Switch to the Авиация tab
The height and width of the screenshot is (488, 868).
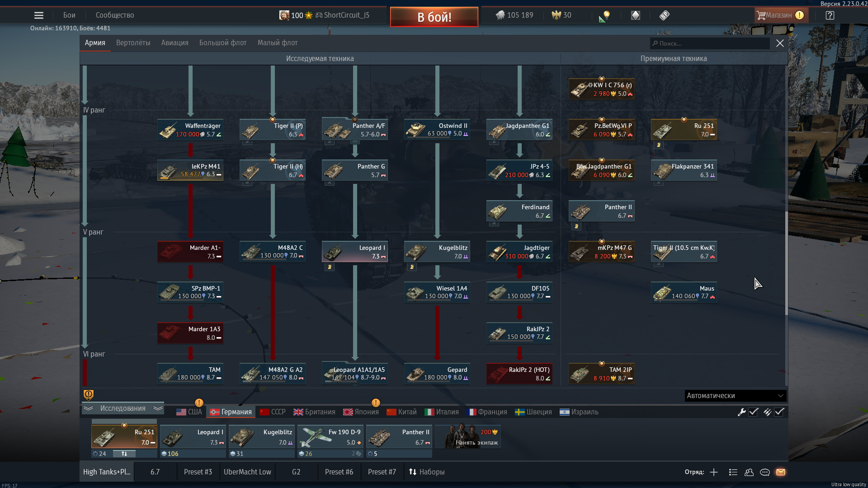[175, 43]
